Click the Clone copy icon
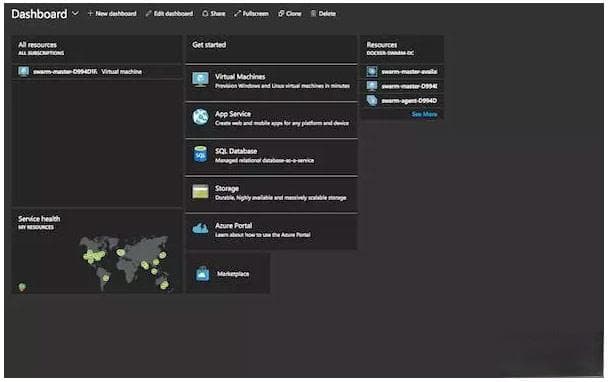611x382 pixels. pos(281,14)
